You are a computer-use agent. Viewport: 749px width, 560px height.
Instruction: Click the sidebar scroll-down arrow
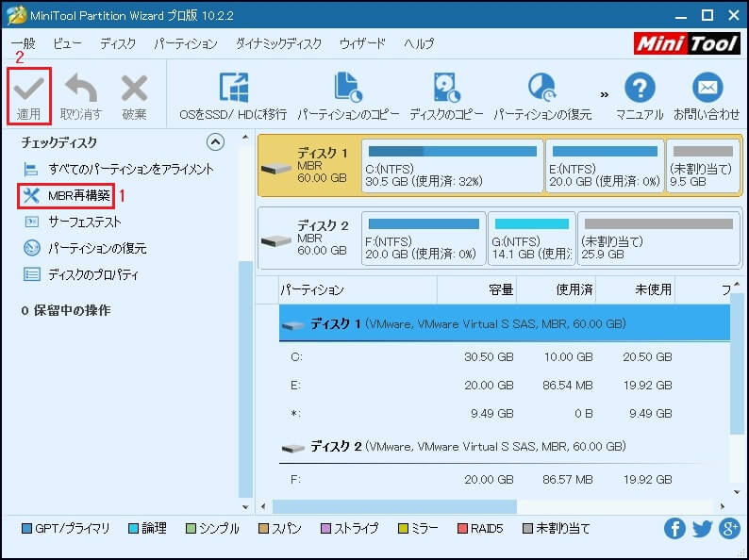pos(245,507)
